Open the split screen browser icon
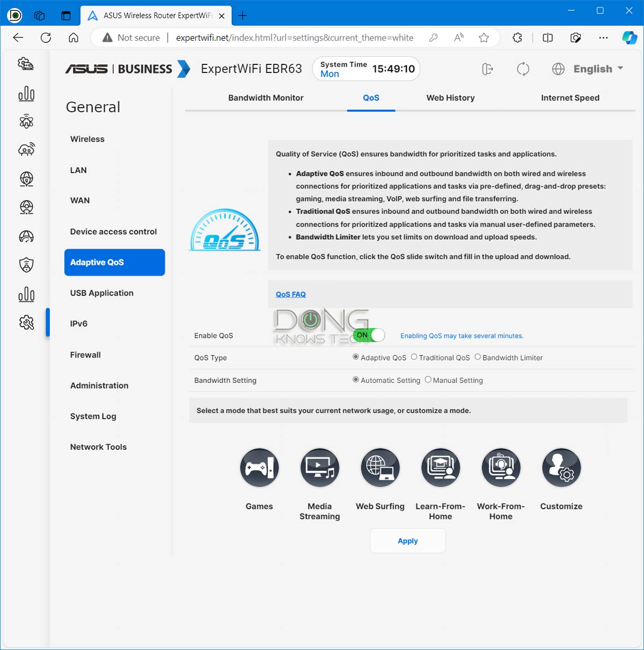 coord(547,38)
